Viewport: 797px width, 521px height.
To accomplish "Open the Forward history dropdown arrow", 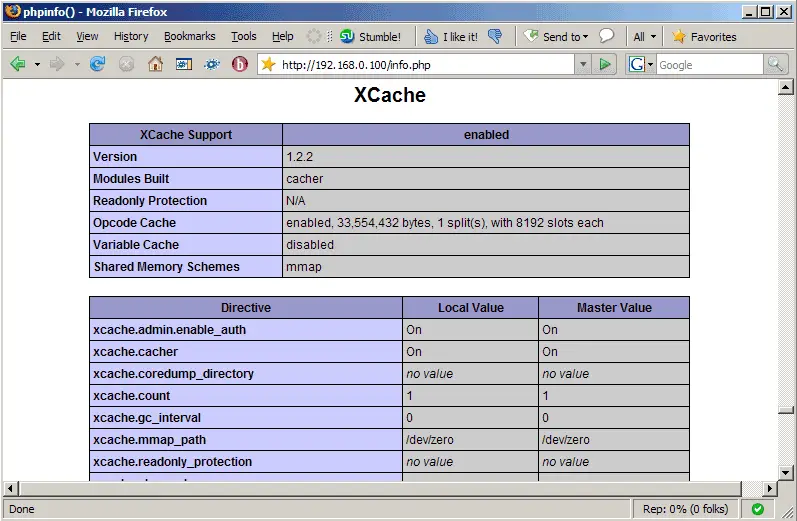I will (x=77, y=65).
